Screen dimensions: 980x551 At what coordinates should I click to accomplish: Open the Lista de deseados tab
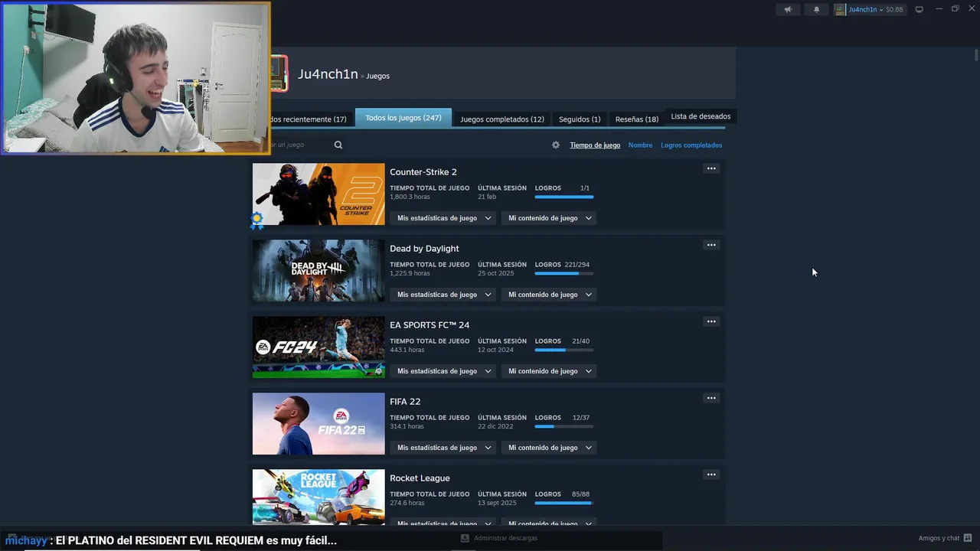(701, 116)
